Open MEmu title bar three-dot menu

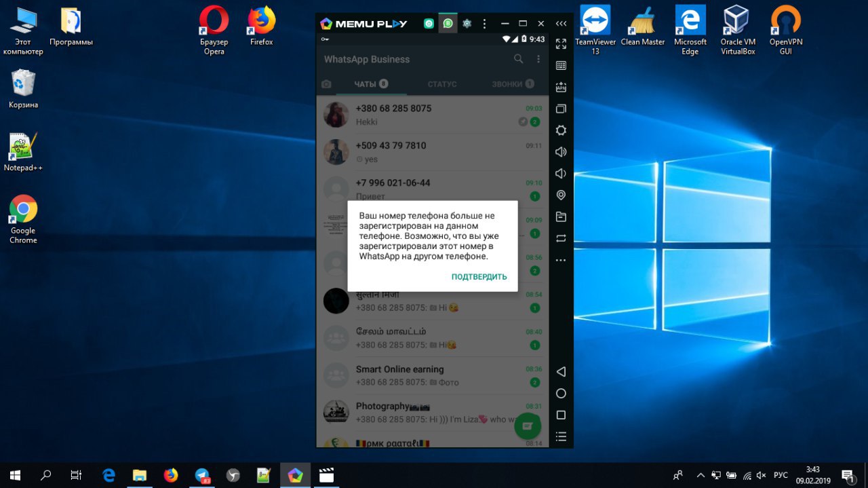[484, 23]
